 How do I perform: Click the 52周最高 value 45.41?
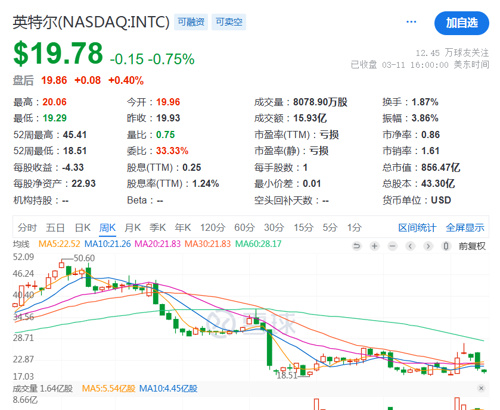(x=75, y=135)
